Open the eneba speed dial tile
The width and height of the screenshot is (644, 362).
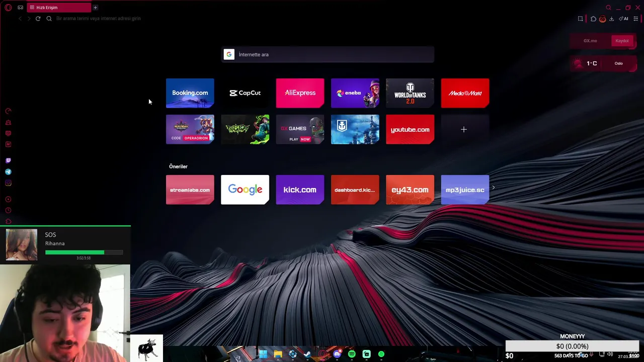[355, 93]
